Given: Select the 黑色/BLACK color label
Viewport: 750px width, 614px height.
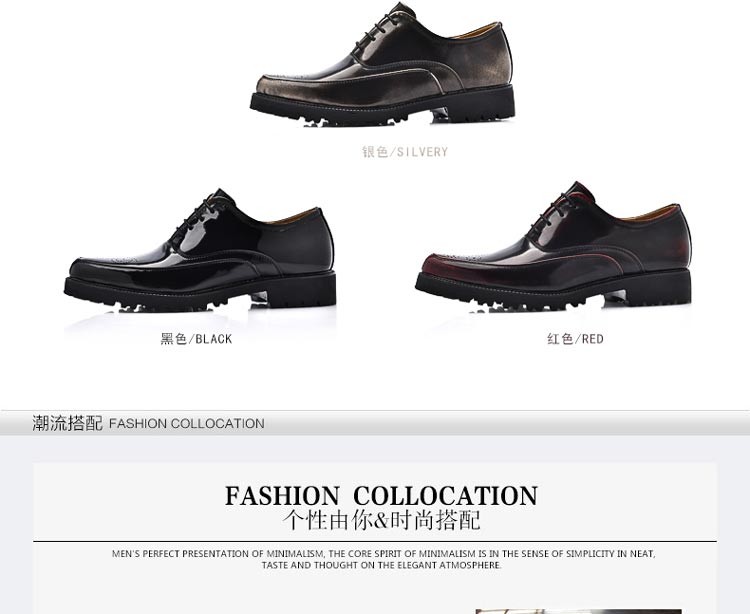Looking at the screenshot, I should pyautogui.click(x=196, y=339).
